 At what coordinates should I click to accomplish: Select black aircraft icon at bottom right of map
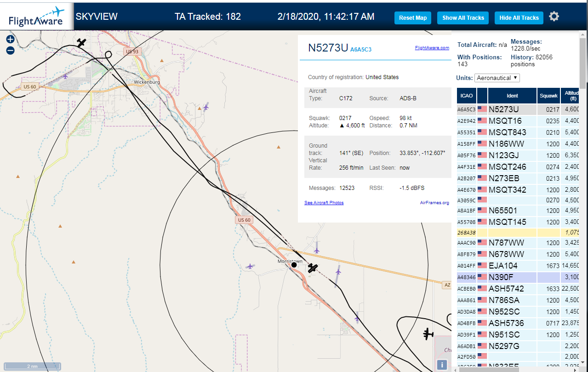point(428,334)
